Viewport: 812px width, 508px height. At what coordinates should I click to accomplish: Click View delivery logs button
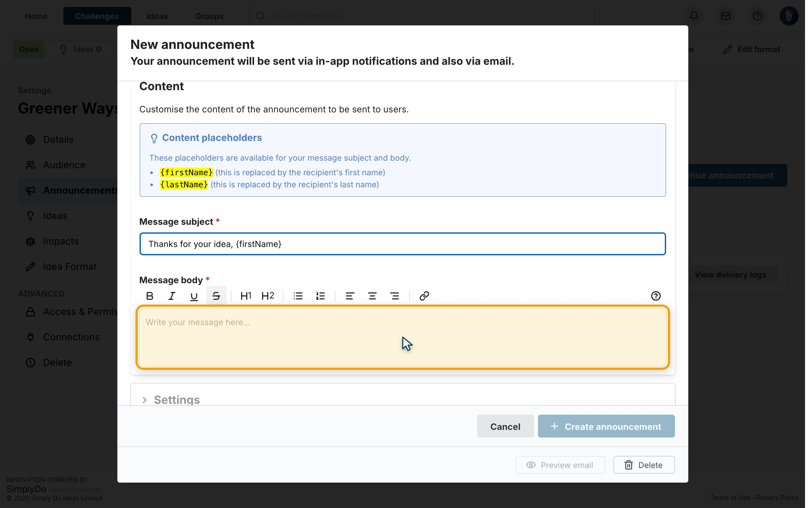tap(730, 275)
